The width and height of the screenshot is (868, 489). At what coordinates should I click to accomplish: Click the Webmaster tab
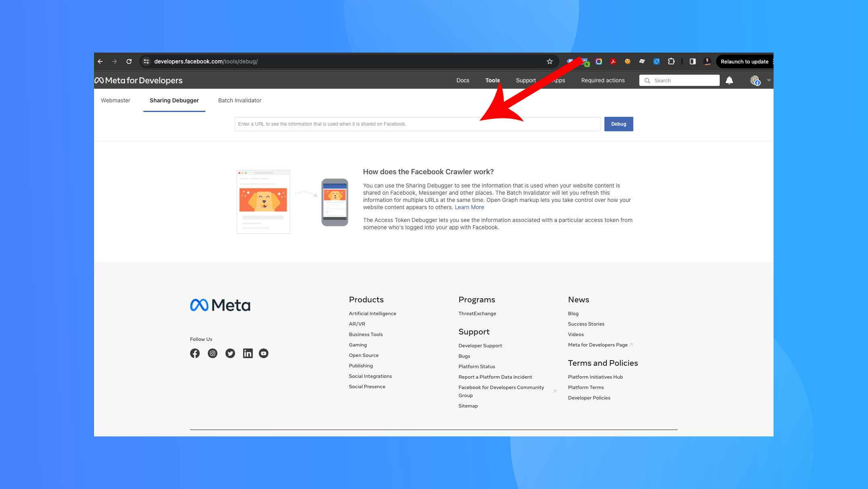point(116,100)
